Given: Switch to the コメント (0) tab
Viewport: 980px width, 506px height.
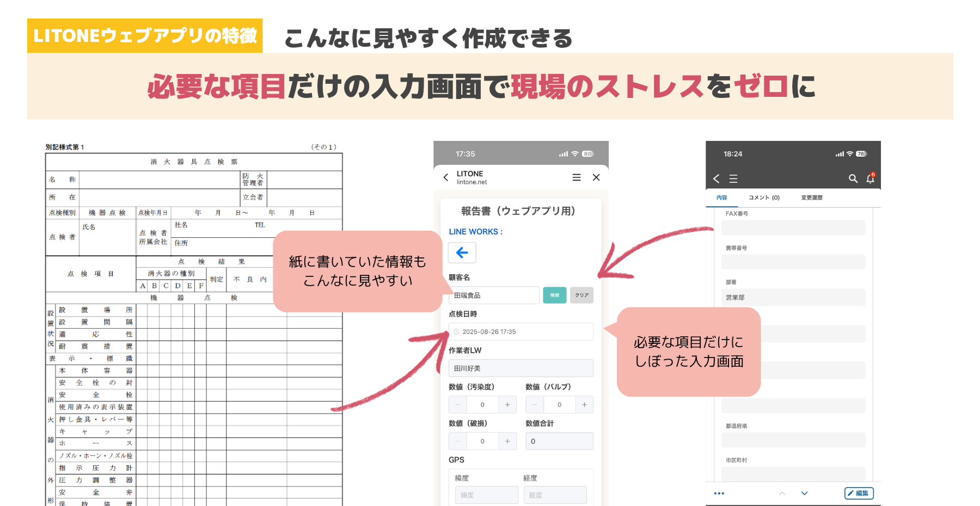Looking at the screenshot, I should tap(764, 198).
